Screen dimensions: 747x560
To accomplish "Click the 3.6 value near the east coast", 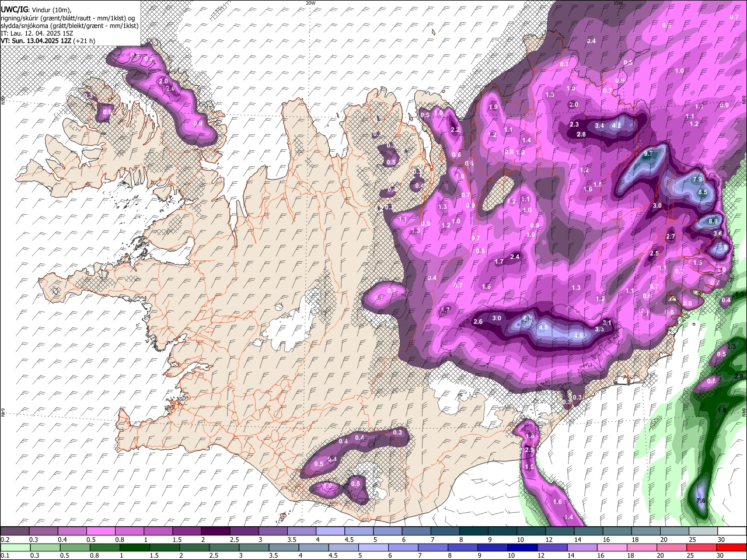I will click(718, 233).
